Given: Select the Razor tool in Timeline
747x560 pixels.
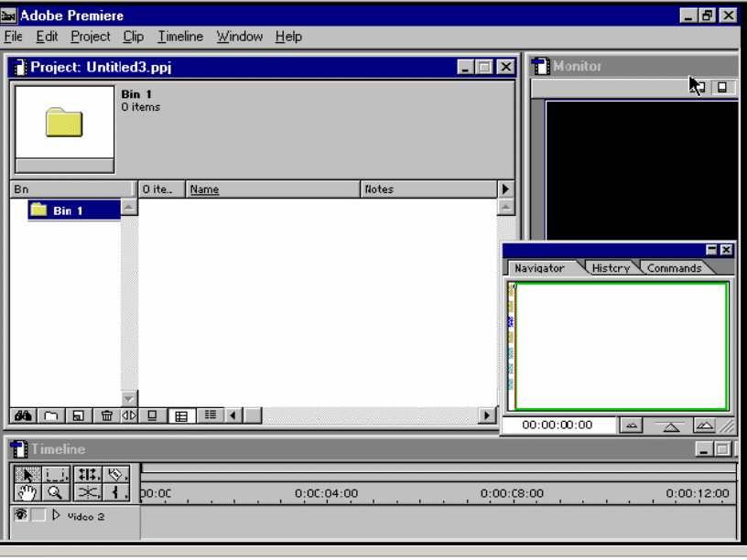Looking at the screenshot, I should click(x=115, y=474).
